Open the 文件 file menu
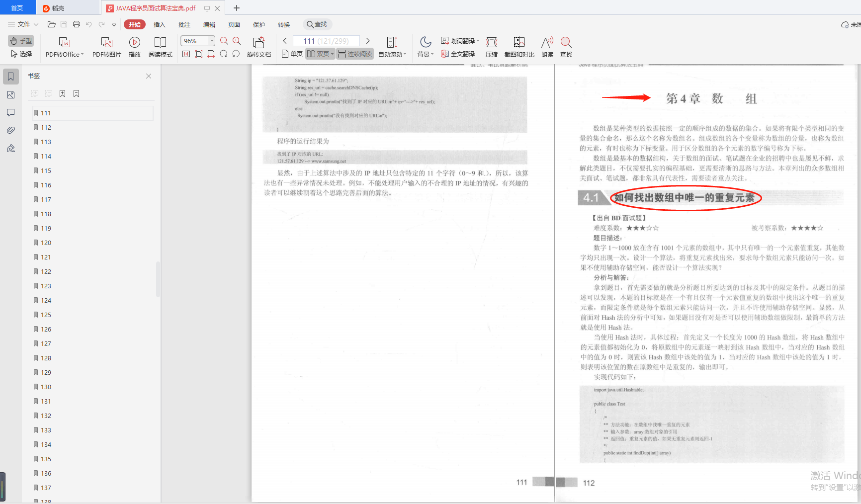The image size is (861, 504). pos(23,24)
